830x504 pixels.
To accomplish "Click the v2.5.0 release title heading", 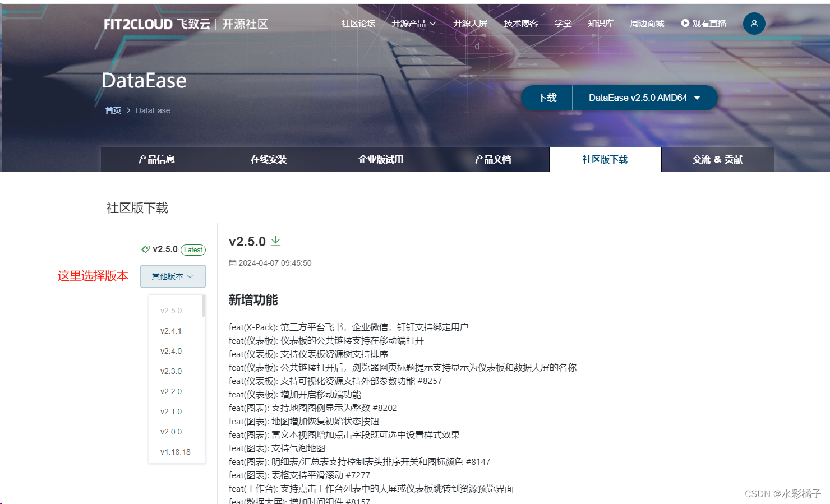I will tap(247, 242).
